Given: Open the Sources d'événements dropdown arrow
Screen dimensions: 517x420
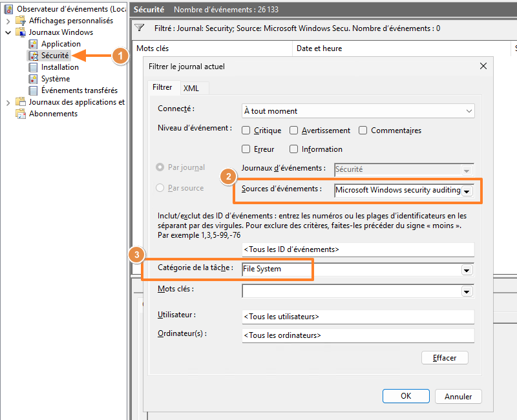Looking at the screenshot, I should click(467, 191).
